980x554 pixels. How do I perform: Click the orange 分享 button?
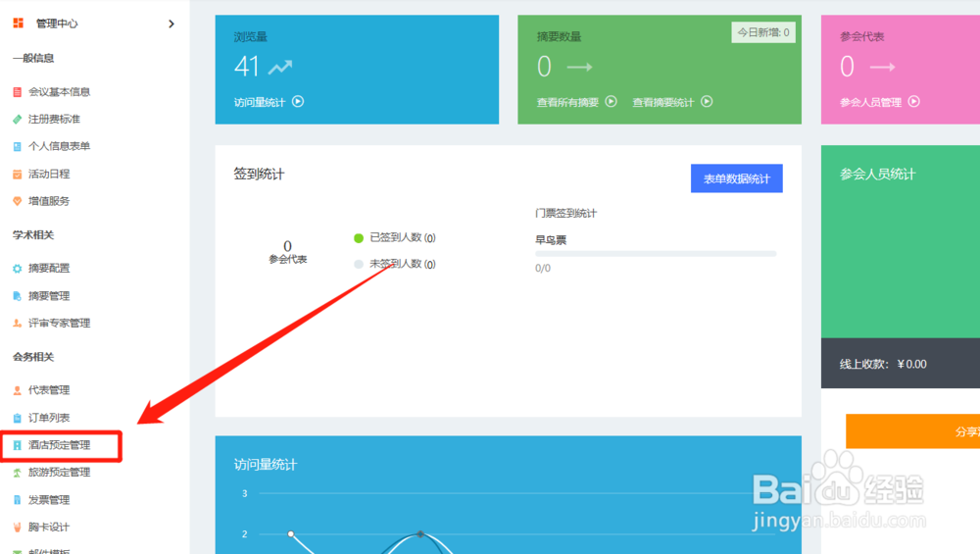point(912,431)
